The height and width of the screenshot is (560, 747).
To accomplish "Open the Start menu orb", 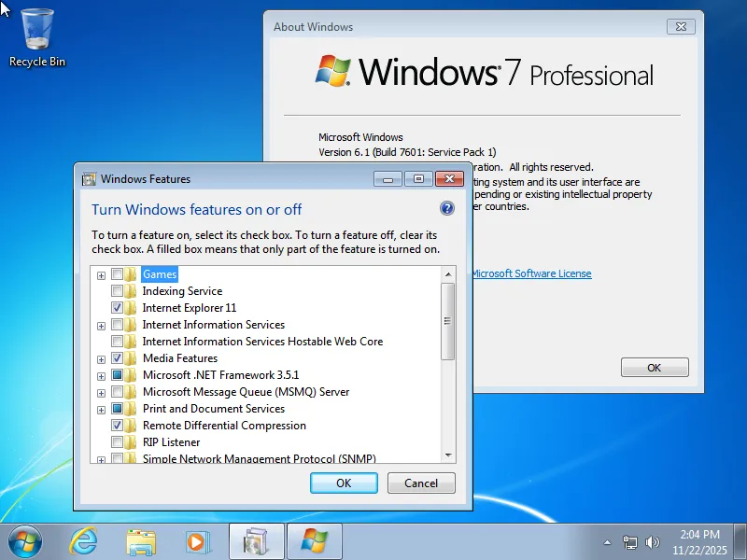I will 25,542.
